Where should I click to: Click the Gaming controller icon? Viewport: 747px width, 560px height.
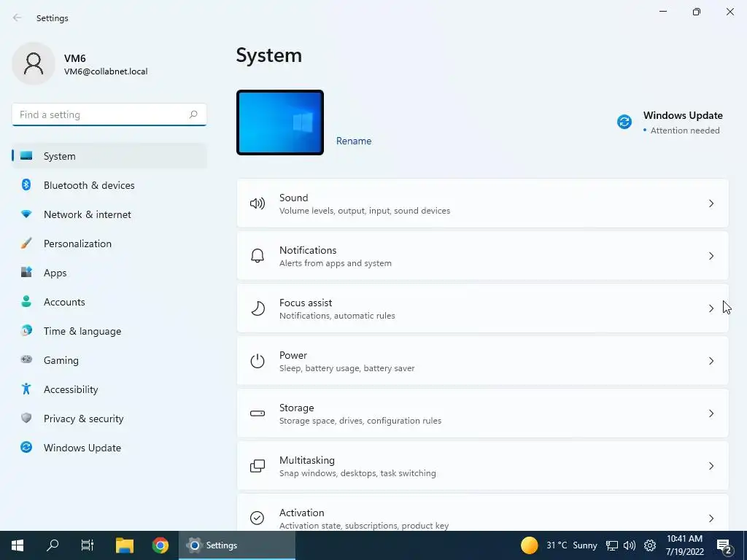[x=26, y=359]
